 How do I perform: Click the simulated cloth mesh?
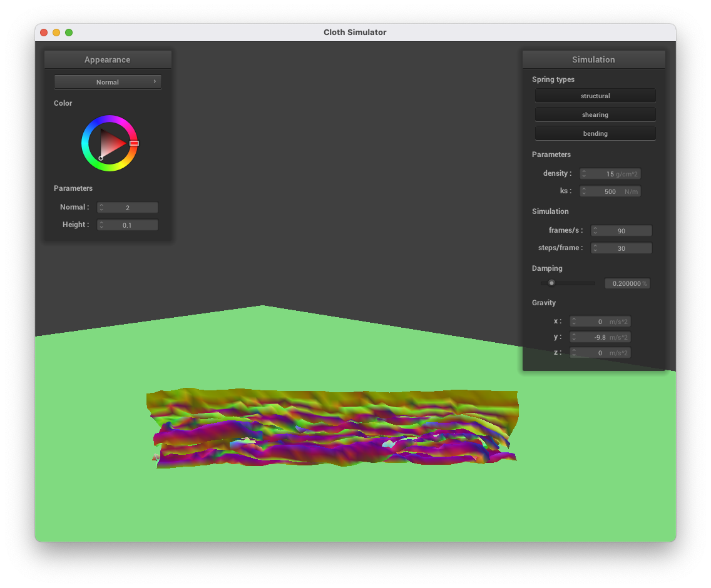(x=333, y=427)
